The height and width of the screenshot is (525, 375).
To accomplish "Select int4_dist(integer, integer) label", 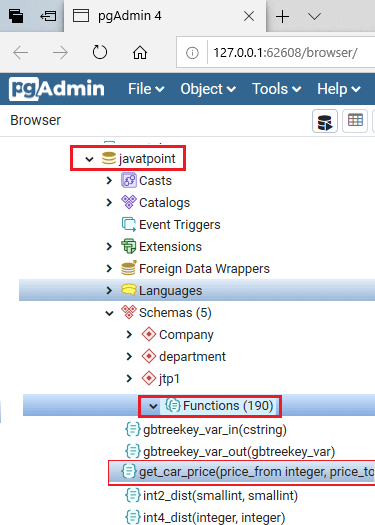I will click(x=214, y=518).
